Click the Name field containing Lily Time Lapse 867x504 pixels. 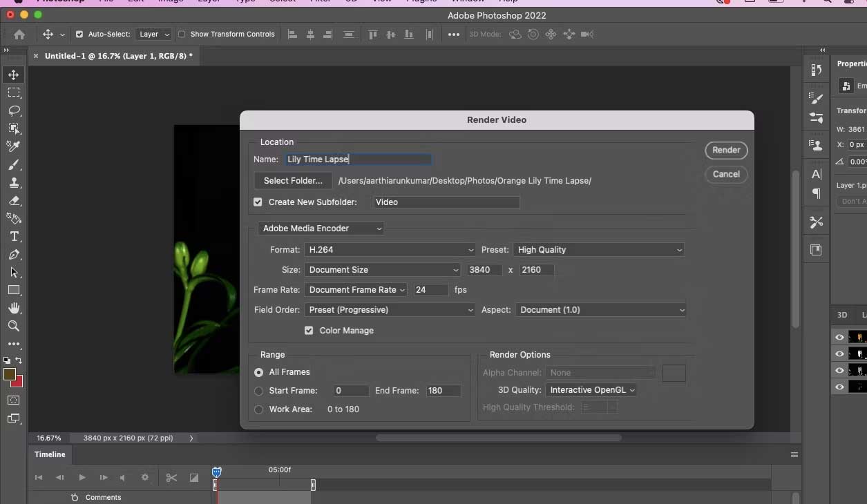[359, 159]
